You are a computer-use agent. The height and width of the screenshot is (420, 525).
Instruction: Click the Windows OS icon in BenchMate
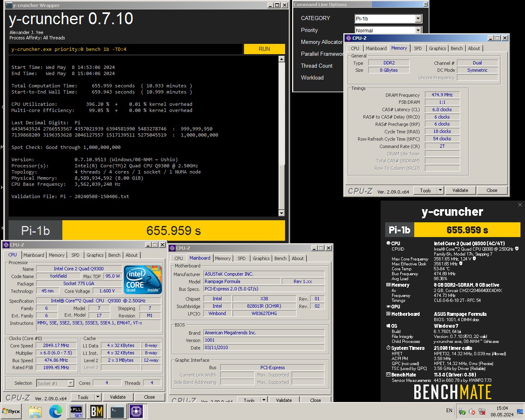click(388, 326)
